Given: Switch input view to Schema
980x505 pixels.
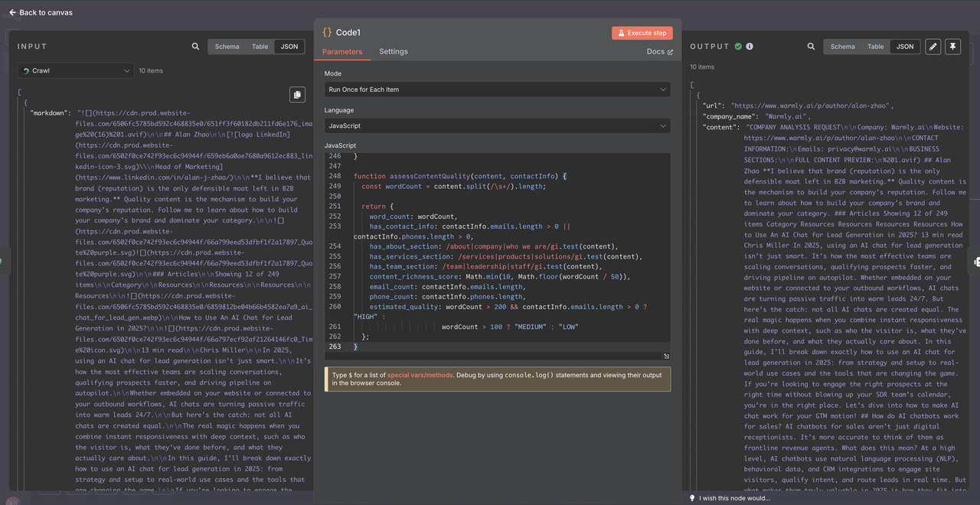Looking at the screenshot, I should [227, 47].
